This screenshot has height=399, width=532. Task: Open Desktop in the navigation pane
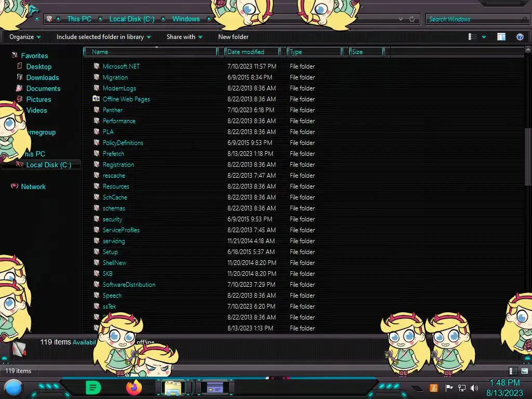coord(38,66)
